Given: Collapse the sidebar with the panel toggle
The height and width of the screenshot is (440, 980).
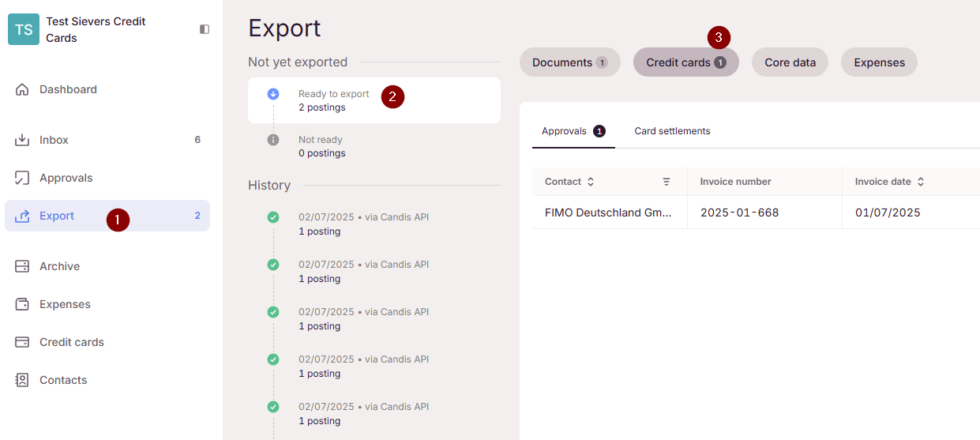Looking at the screenshot, I should [x=205, y=29].
